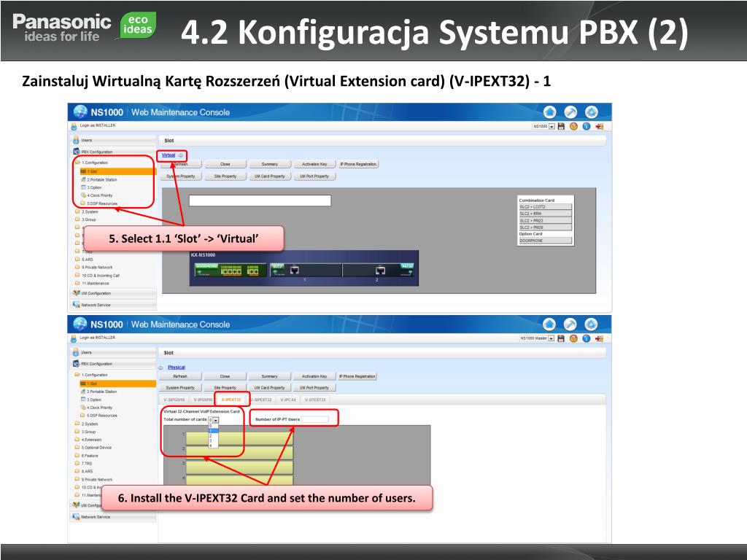Click the blank white field above the KX-NS1000 shelf
This screenshot has width=747, height=560.
tap(260, 201)
